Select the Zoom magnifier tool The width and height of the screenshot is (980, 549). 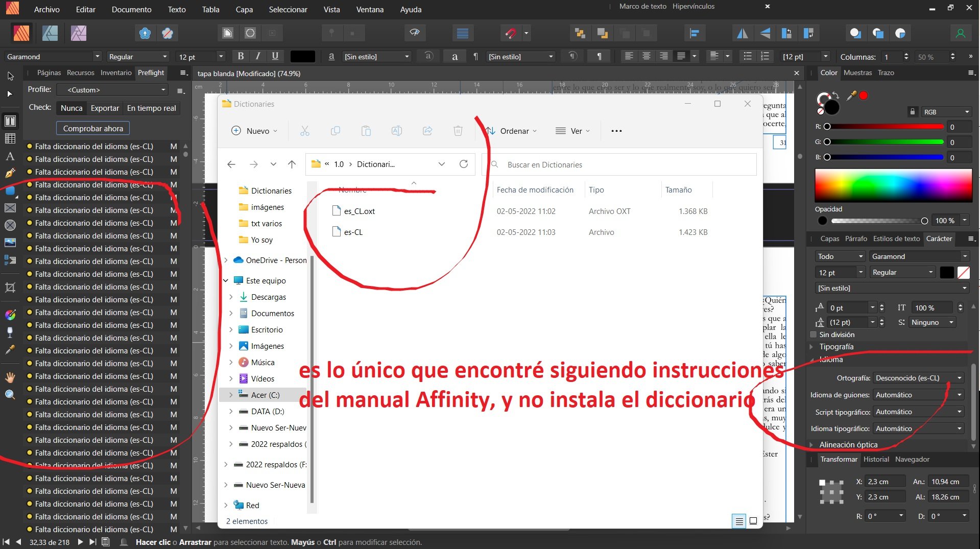pyautogui.click(x=10, y=394)
